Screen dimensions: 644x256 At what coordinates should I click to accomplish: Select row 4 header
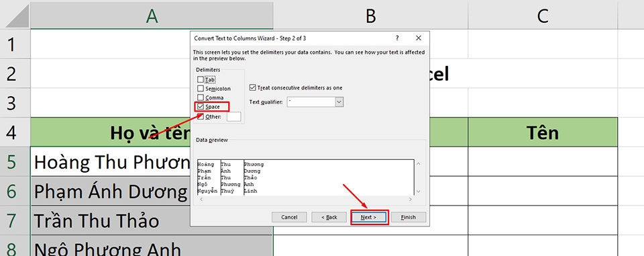[x=15, y=132]
